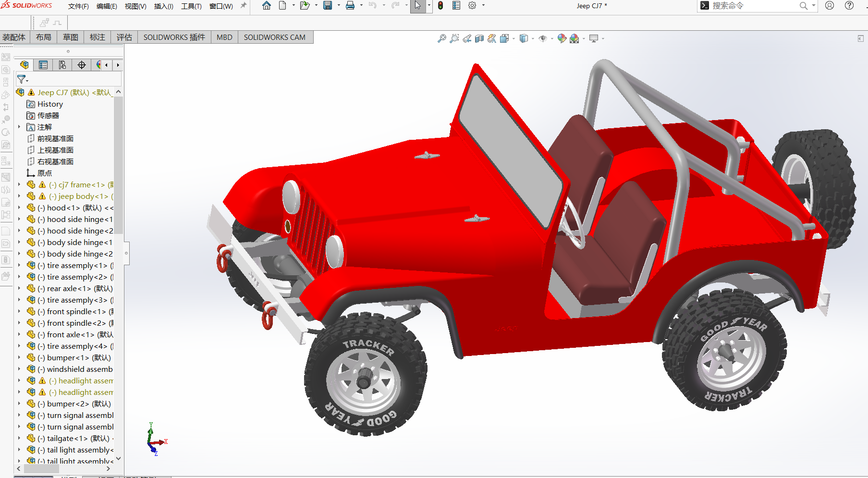Open the Hide/Show Items dropdown arrow
Viewport: 868px width, 478px height.
point(552,38)
